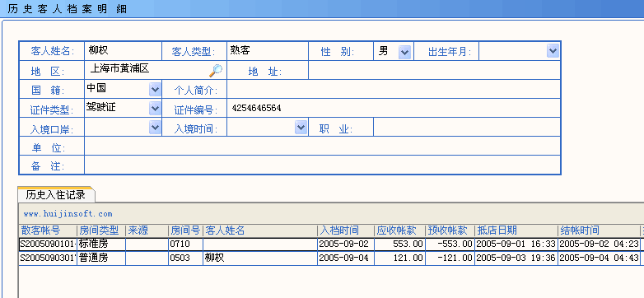This screenshot has height=298, width=644.
Task: Open the 性别 gender dropdown
Action: coord(404,52)
